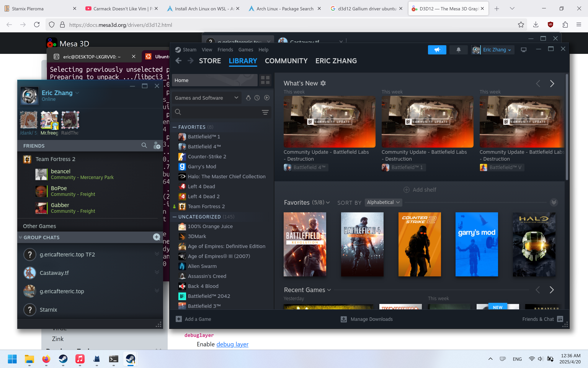588x368 pixels.
Task: Open Favorites shelf title dropdown
Action: [x=307, y=202]
